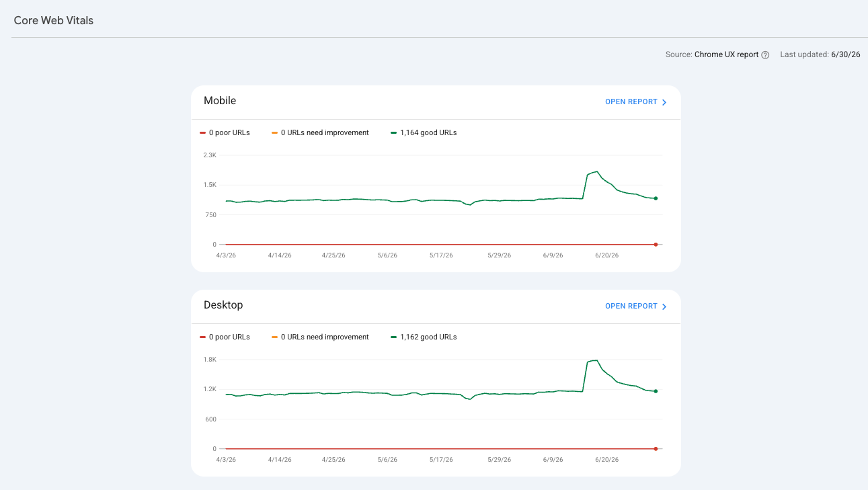Screen dimensions: 868x490
Task: Click the help icon beside Chrome UX report
Action: [x=765, y=55]
